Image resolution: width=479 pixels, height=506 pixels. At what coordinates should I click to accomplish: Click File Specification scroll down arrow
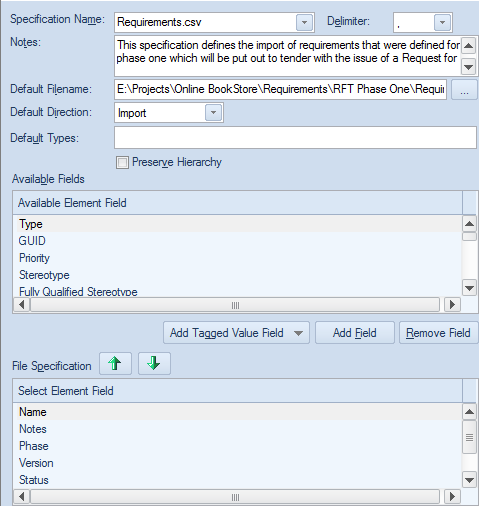point(469,480)
